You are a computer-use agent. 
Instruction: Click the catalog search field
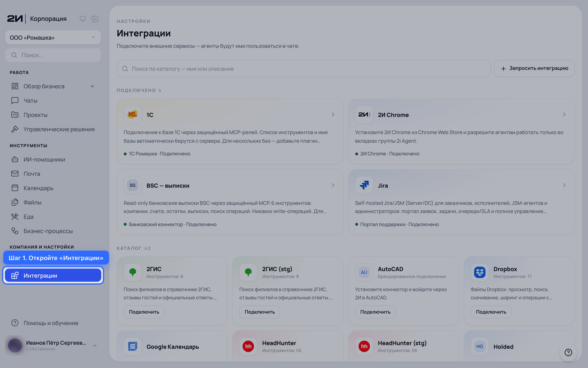303,69
